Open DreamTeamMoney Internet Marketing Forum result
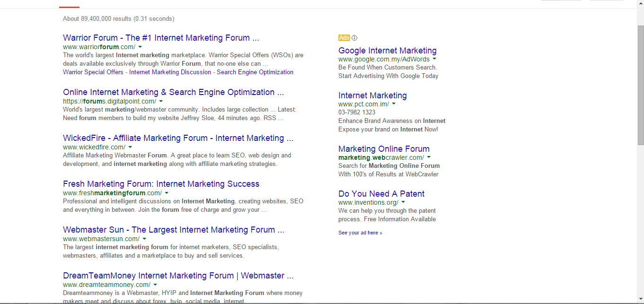Viewport: 644px width, 304px height. [178, 276]
